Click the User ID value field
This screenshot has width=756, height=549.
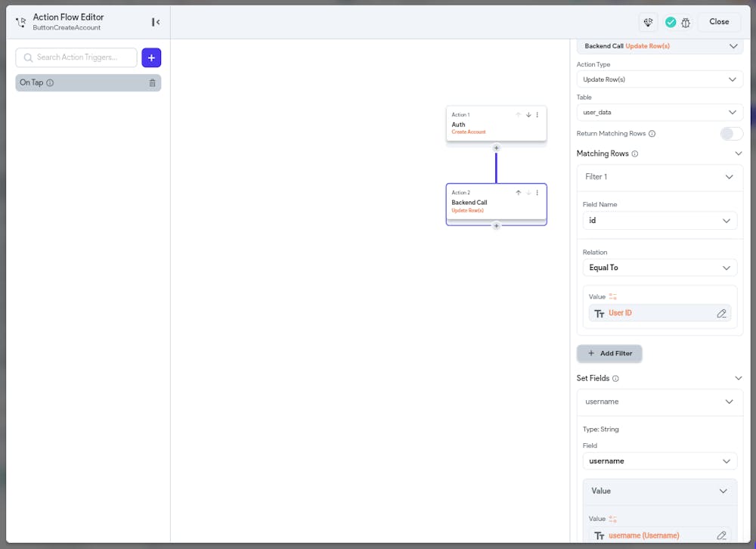coord(659,313)
